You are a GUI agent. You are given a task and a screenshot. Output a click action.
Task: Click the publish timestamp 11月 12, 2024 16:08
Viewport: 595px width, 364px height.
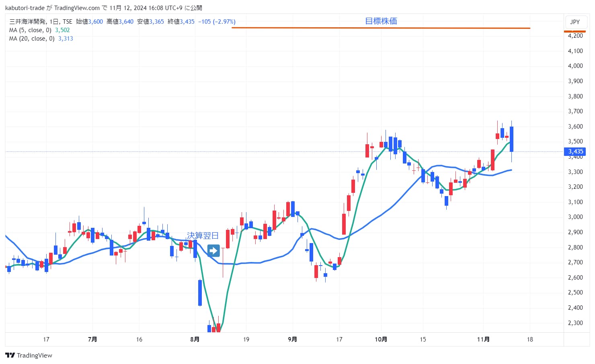pos(135,8)
